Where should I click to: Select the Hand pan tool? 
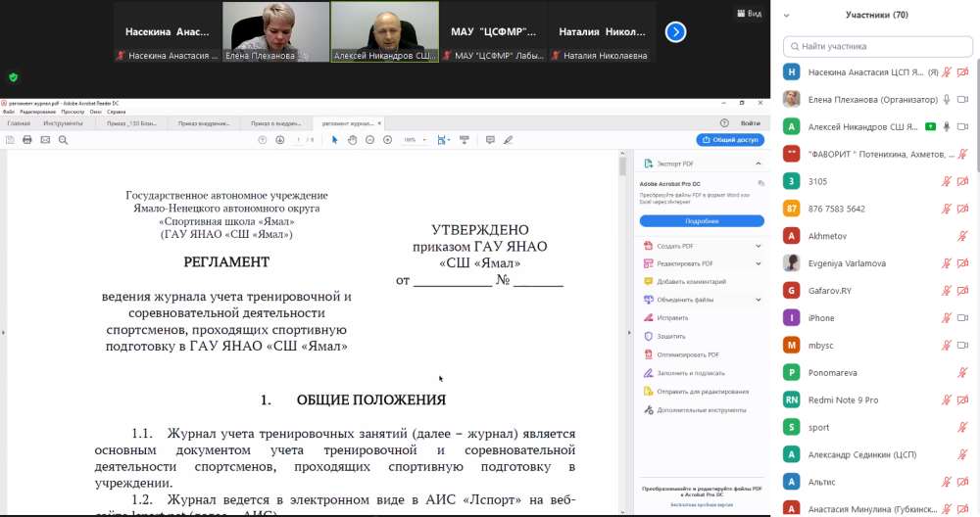(352, 140)
